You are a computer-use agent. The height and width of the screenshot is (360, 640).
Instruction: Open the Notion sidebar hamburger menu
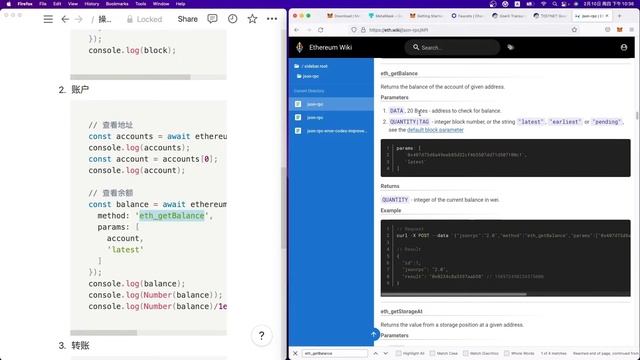click(48, 19)
